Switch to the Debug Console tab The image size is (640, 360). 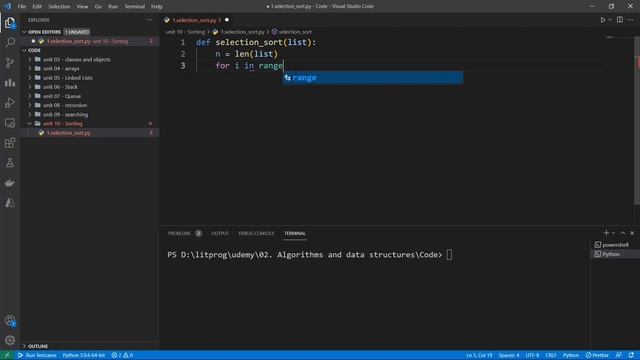pyautogui.click(x=256, y=233)
